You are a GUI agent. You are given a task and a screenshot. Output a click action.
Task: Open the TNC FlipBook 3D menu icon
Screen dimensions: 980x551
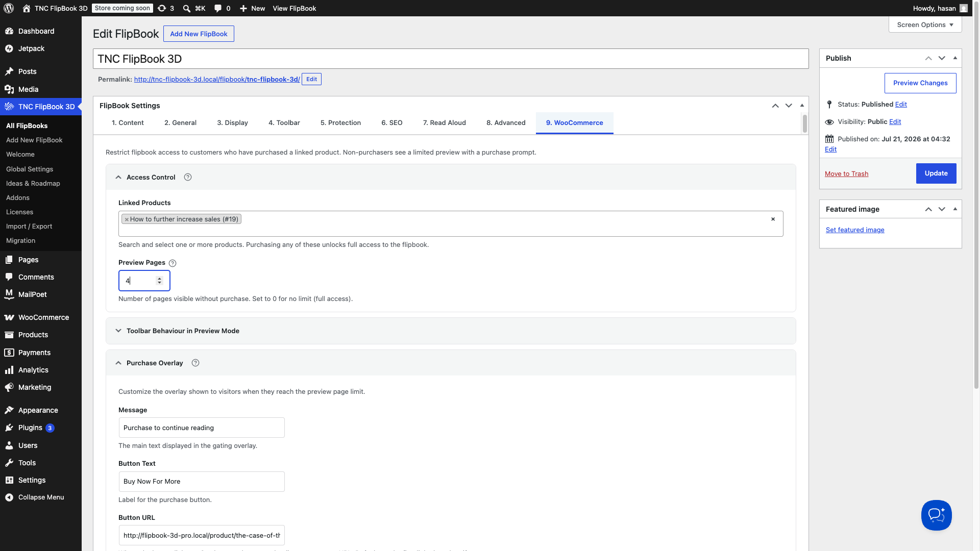[9, 107]
